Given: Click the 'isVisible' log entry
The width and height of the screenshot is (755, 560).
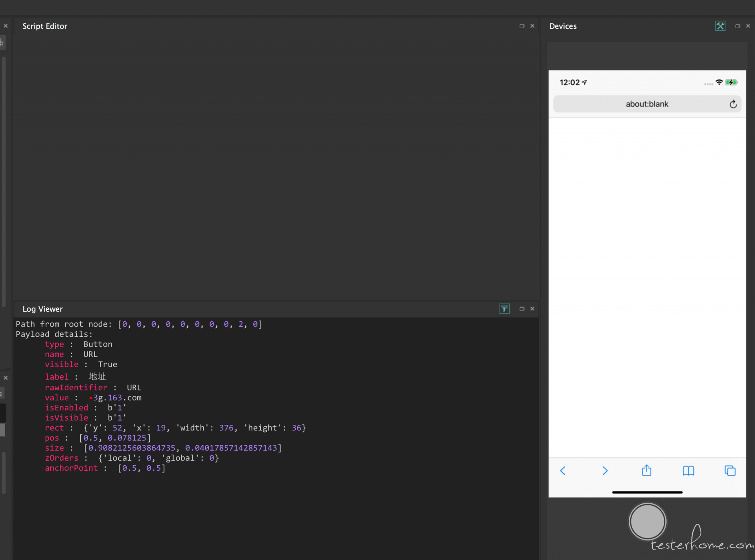Looking at the screenshot, I should click(x=86, y=418).
